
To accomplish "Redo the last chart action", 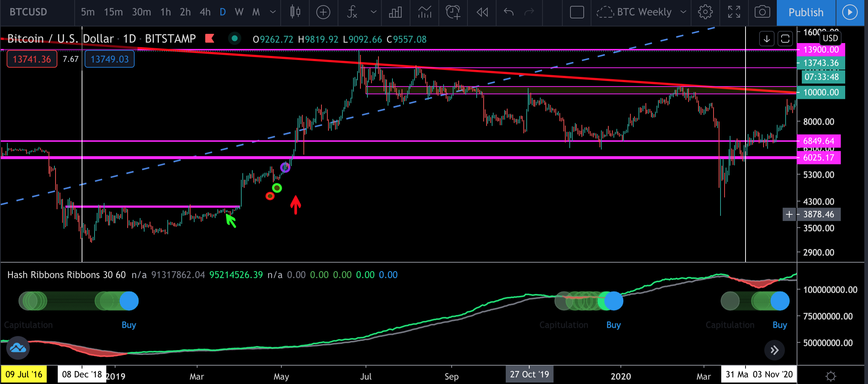I will coord(529,12).
